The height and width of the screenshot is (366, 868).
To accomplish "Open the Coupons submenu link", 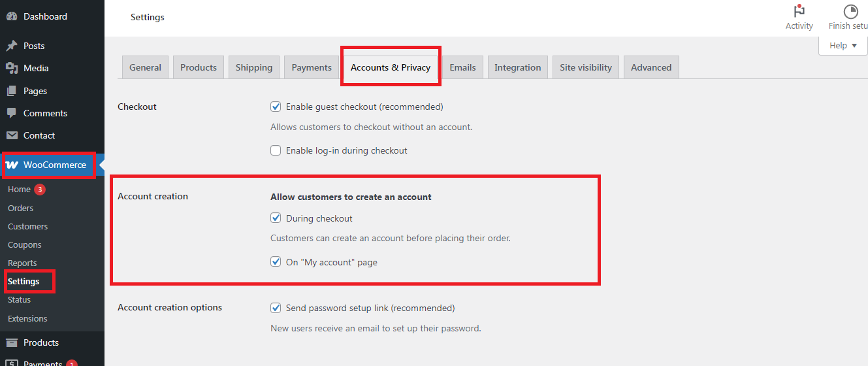I will [25, 244].
